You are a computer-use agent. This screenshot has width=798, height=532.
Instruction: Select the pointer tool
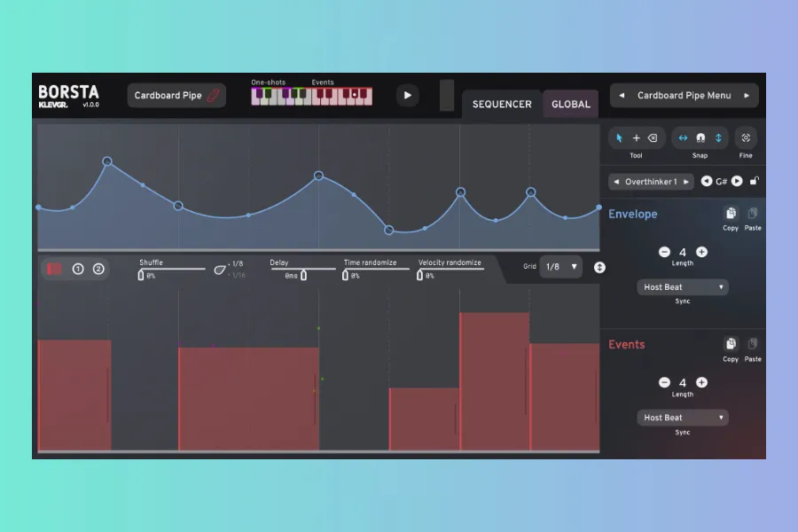pyautogui.click(x=619, y=138)
